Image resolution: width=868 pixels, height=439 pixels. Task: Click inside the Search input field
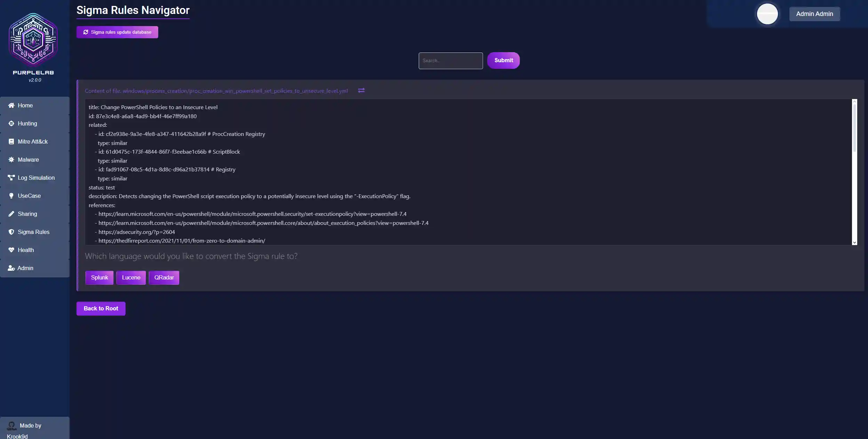[x=450, y=60]
